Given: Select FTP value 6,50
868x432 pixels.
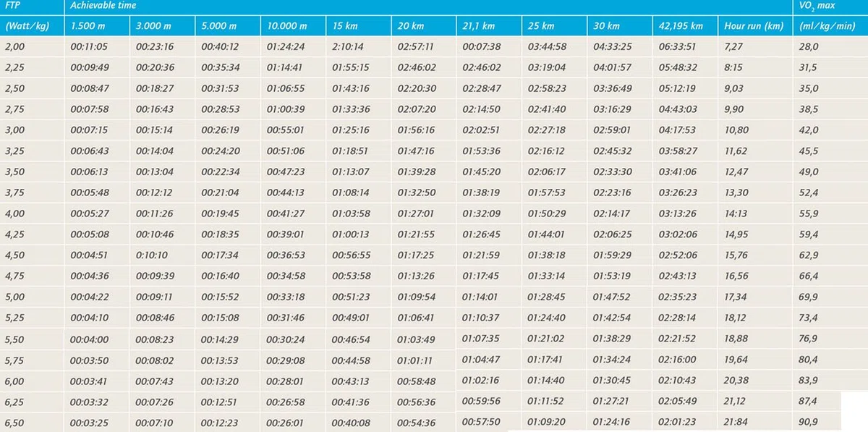Looking at the screenshot, I should pyautogui.click(x=14, y=423).
